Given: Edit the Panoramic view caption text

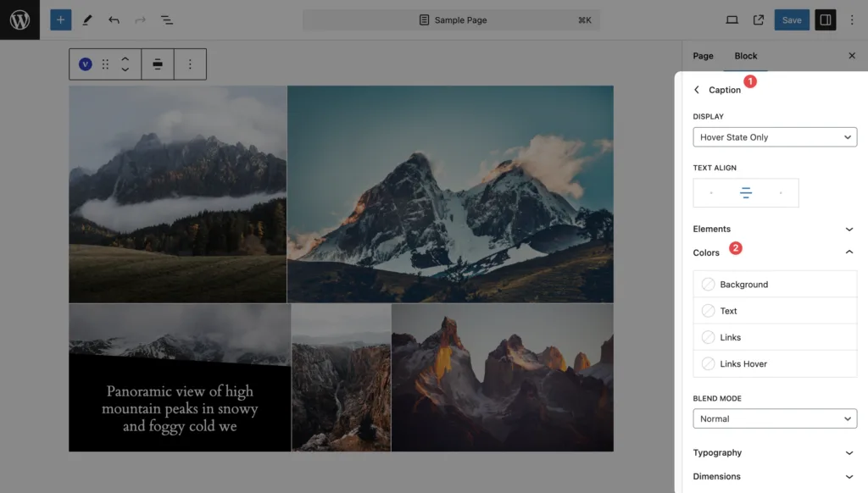Looking at the screenshot, I should click(180, 408).
